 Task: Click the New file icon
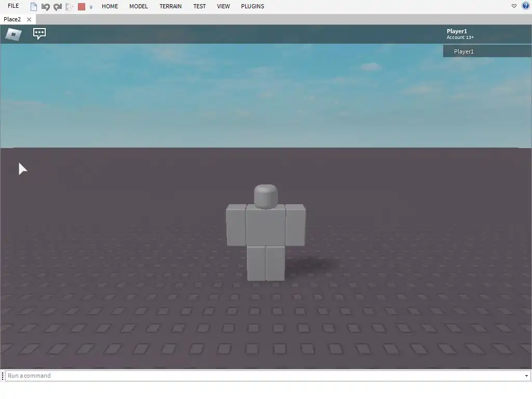[34, 7]
